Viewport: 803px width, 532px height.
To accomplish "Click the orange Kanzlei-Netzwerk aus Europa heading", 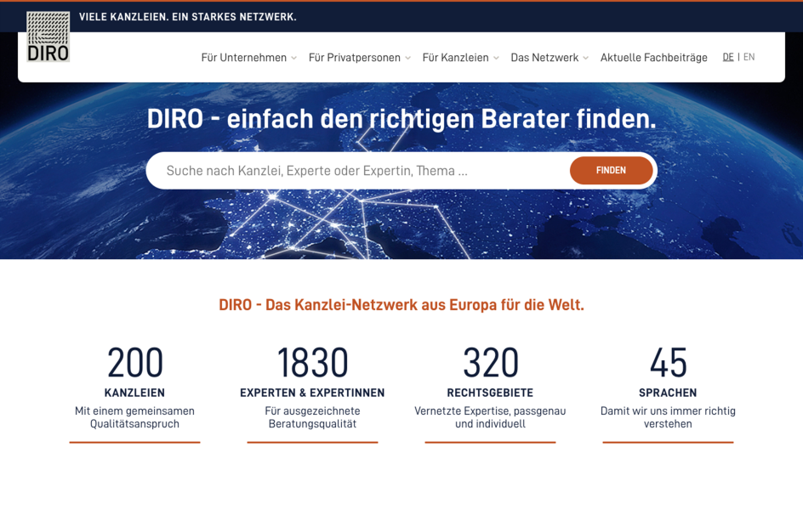I will point(401,304).
